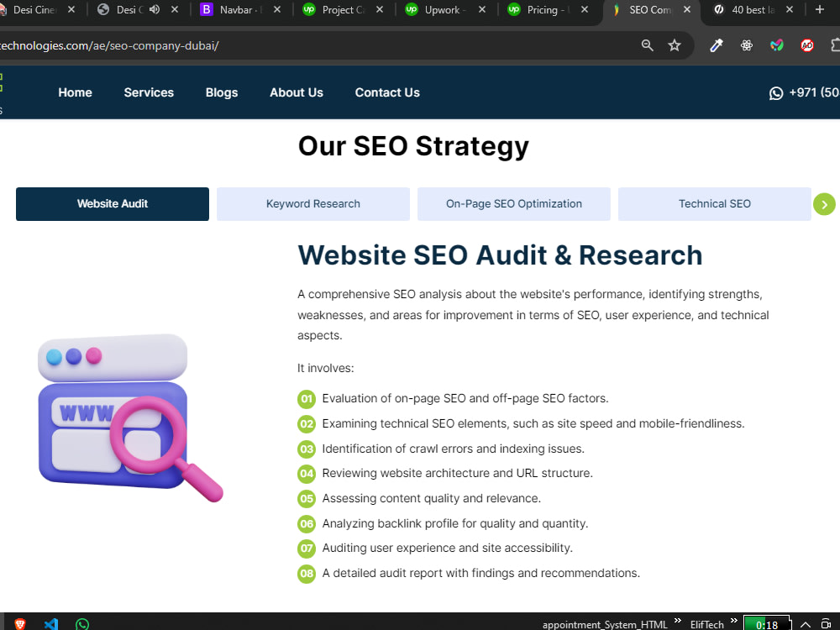Screen dimensions: 840x630
Task: Open the red ad blocker extension
Action: click(x=806, y=45)
